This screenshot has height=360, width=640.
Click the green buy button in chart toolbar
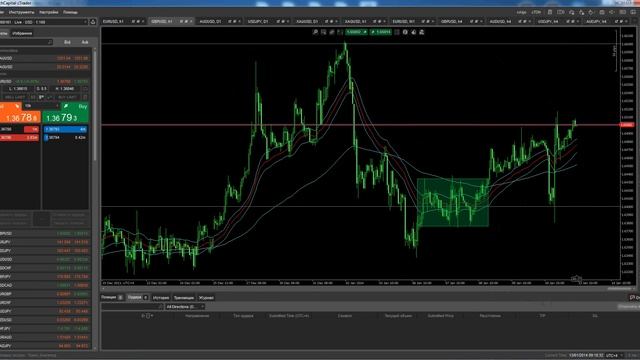tap(381, 32)
